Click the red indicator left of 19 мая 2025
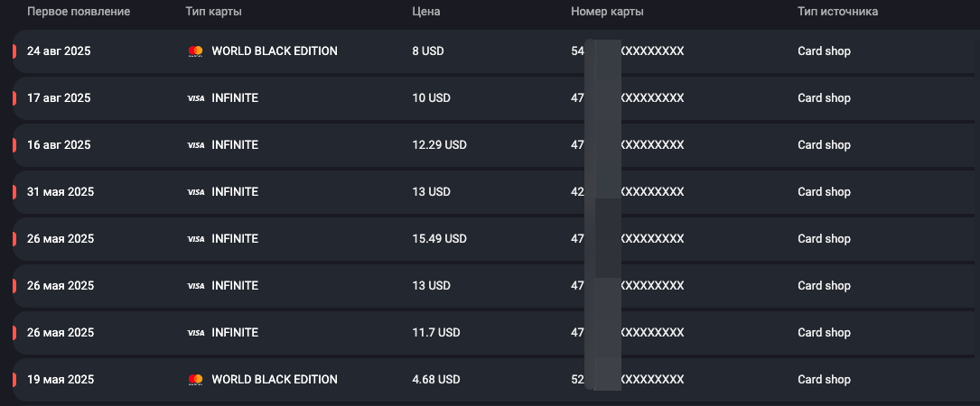 [x=14, y=380]
